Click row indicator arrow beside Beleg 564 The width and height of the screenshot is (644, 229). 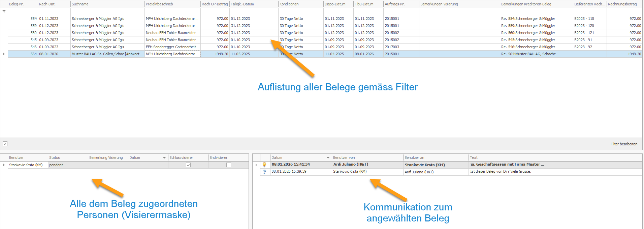tap(4, 54)
